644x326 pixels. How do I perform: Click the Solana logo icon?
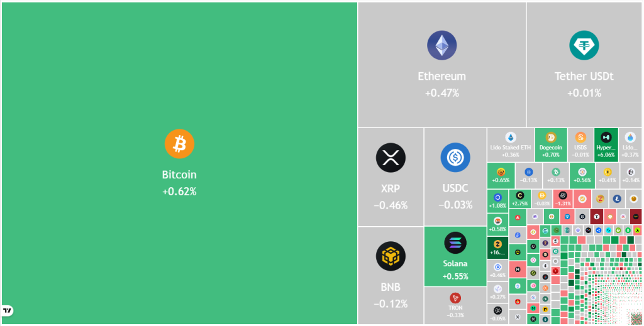point(455,242)
